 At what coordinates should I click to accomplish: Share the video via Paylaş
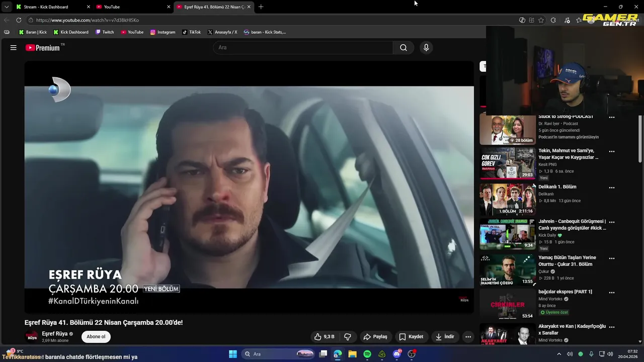(x=375, y=337)
